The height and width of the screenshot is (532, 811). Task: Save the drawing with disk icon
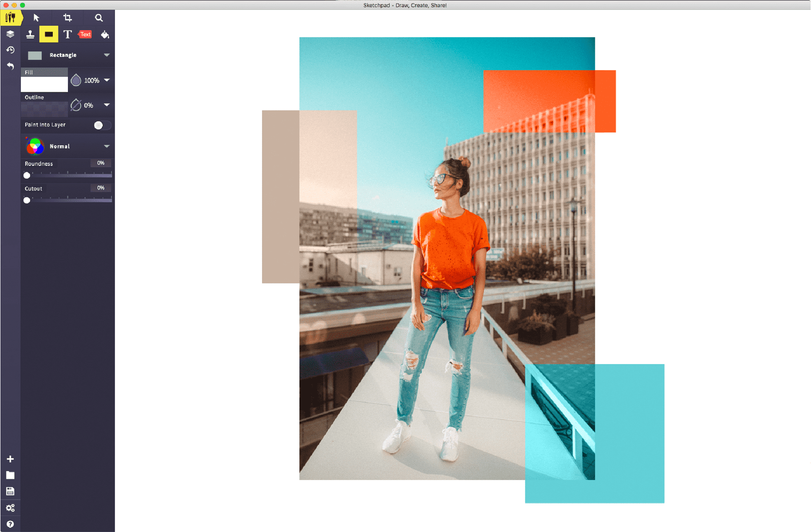[10, 491]
